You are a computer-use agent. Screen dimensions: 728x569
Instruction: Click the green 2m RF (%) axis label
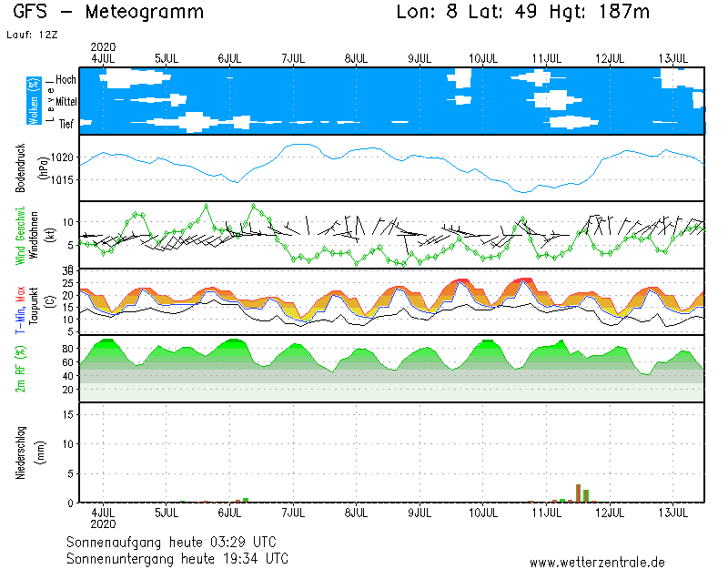tap(21, 369)
